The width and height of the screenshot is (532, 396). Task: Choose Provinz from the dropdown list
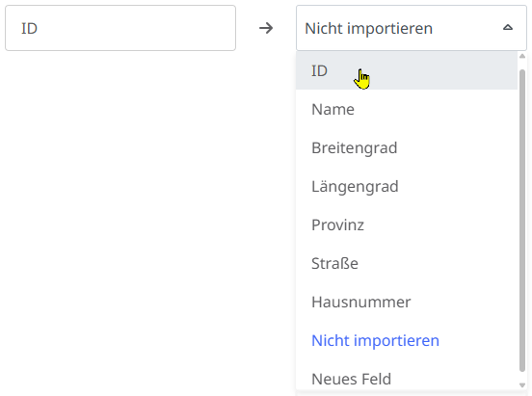[x=407, y=224]
